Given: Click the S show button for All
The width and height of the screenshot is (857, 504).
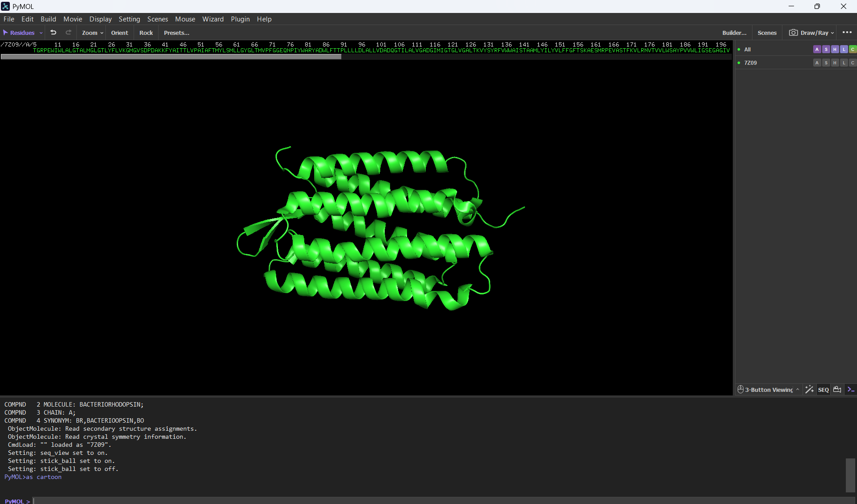Looking at the screenshot, I should pos(826,50).
